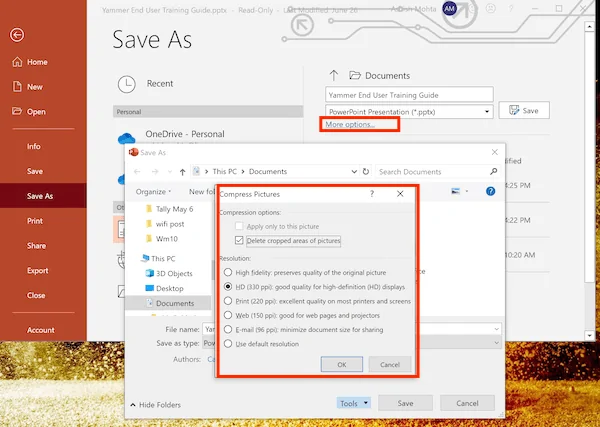
Task: Click the back arrow circle icon
Action: pos(17,35)
